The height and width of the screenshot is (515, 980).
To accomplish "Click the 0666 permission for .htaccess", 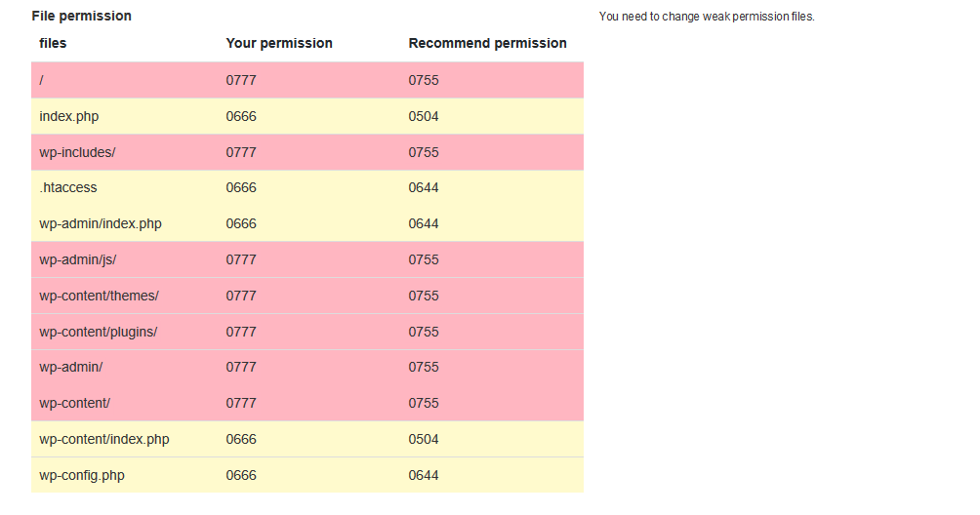I will point(241,187).
